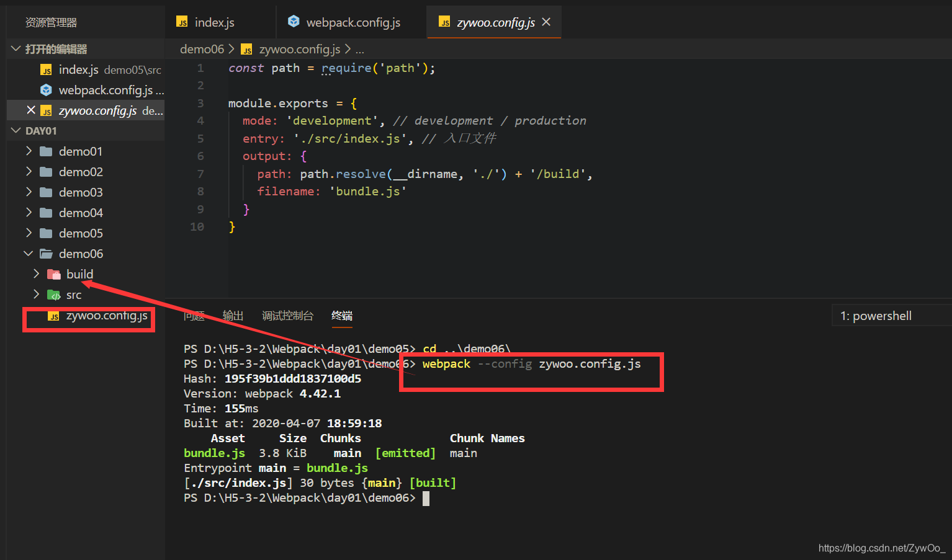
Task: Click webpack icon on webpack.config.js tab
Action: (x=294, y=22)
